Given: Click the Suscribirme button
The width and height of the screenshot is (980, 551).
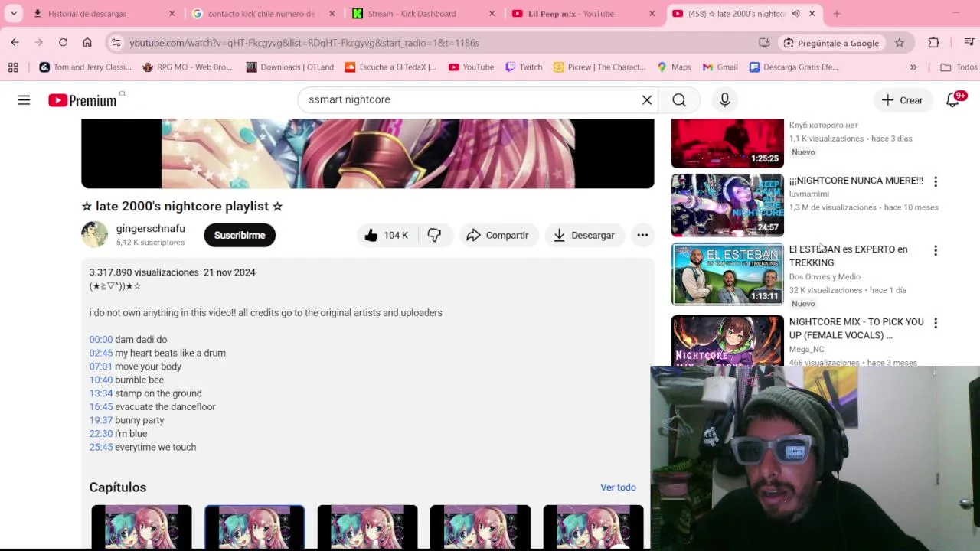Looking at the screenshot, I should click(240, 236).
